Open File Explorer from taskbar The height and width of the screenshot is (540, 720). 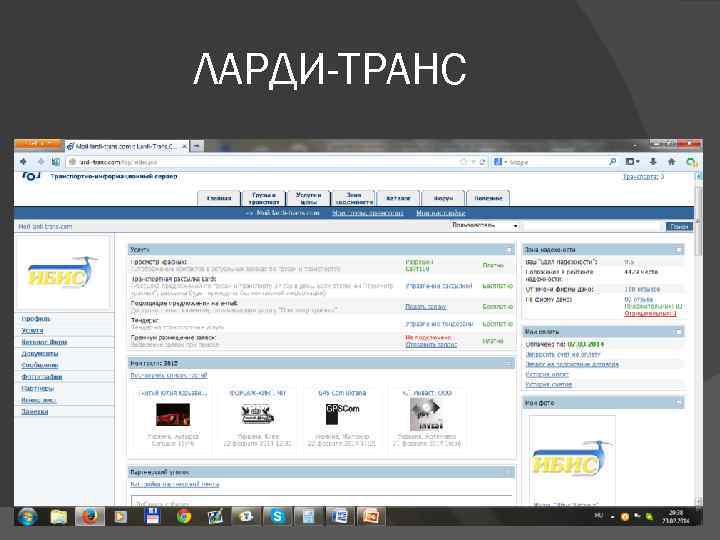tap(59, 517)
